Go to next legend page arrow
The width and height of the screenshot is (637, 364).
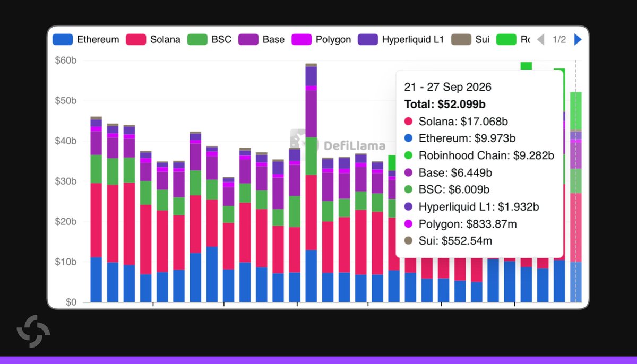pos(578,39)
